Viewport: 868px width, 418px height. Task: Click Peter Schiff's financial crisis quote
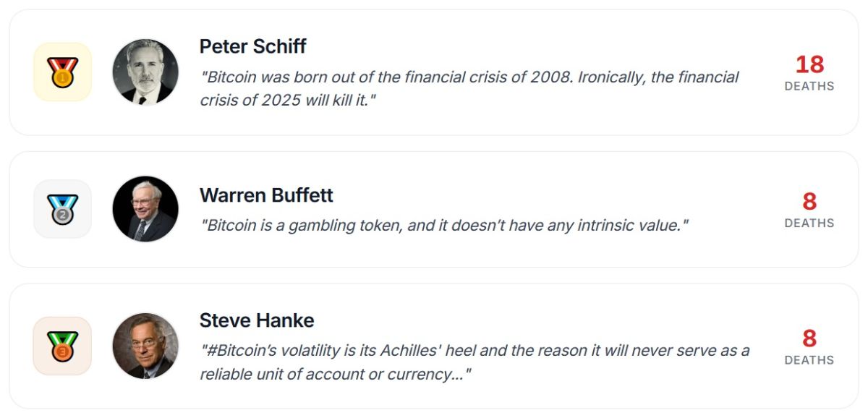click(469, 87)
